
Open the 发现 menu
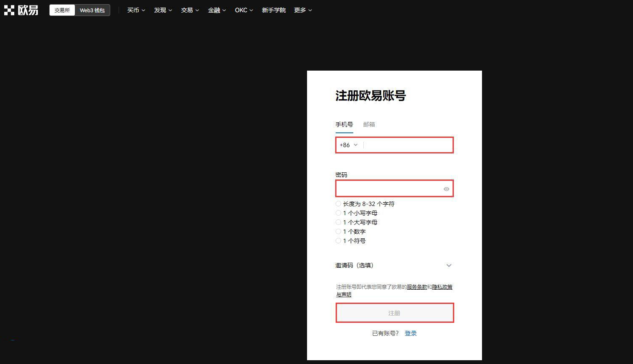163,10
